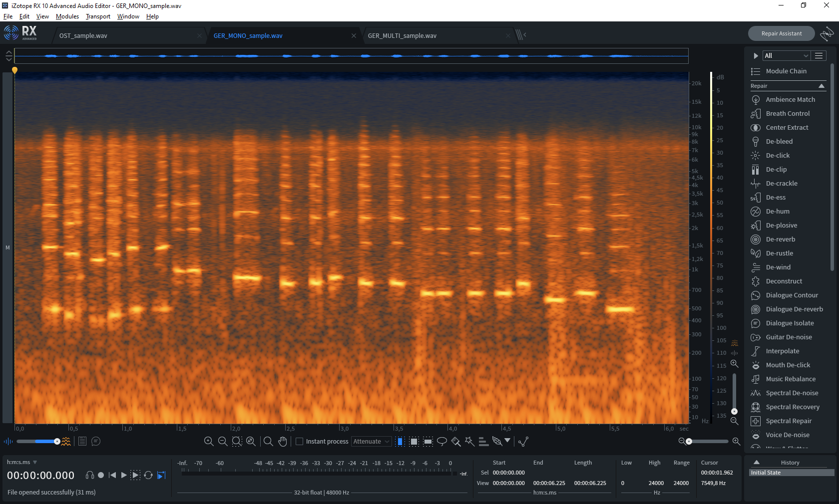
Task: Select the zoom magnifier tool
Action: (x=268, y=442)
